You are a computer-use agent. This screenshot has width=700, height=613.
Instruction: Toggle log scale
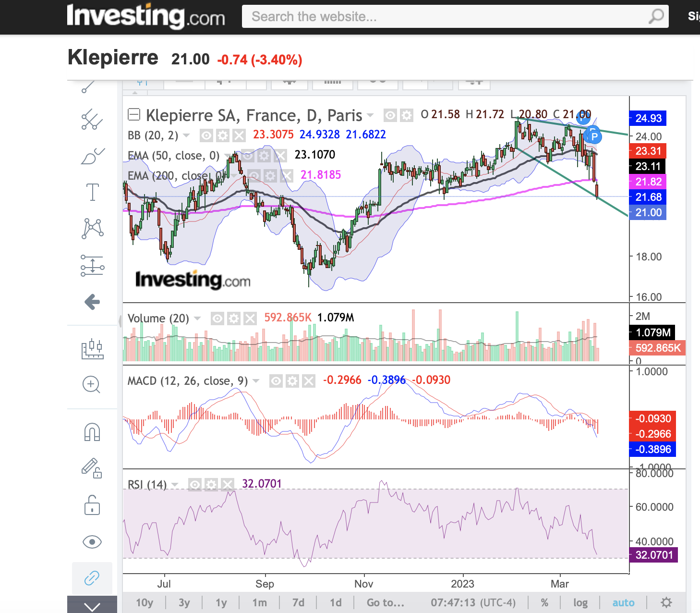click(580, 602)
